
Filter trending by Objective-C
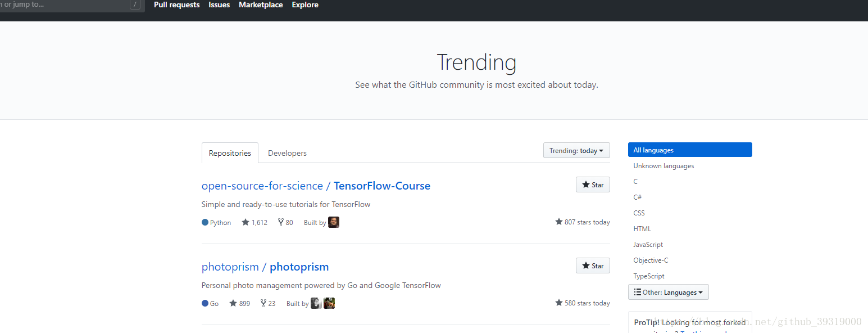point(651,260)
